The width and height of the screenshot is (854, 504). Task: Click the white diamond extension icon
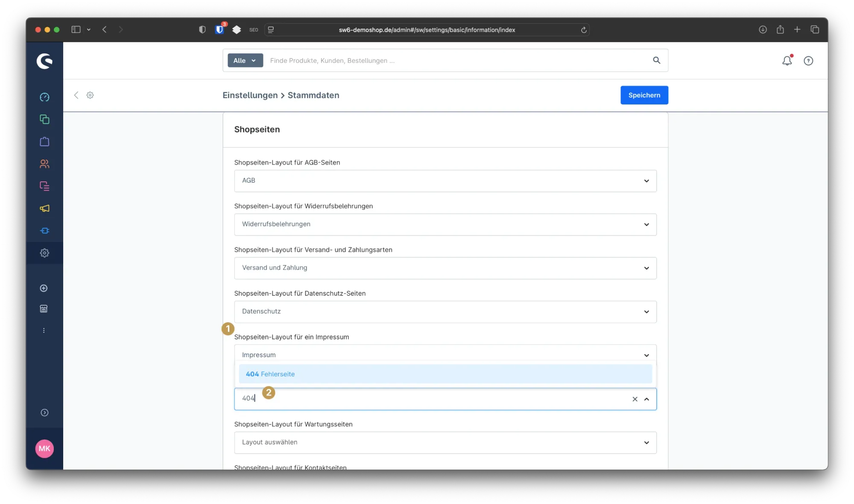pyautogui.click(x=237, y=29)
